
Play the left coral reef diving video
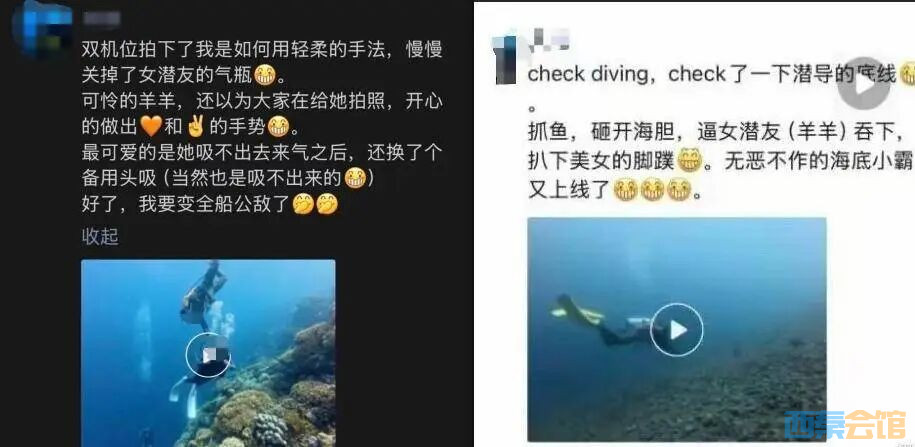click(208, 354)
